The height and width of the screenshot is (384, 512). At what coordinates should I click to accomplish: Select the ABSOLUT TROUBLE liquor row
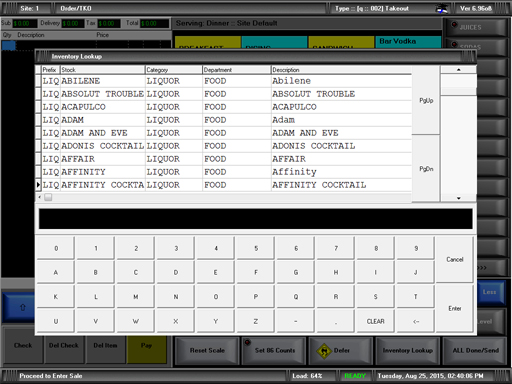pos(223,94)
